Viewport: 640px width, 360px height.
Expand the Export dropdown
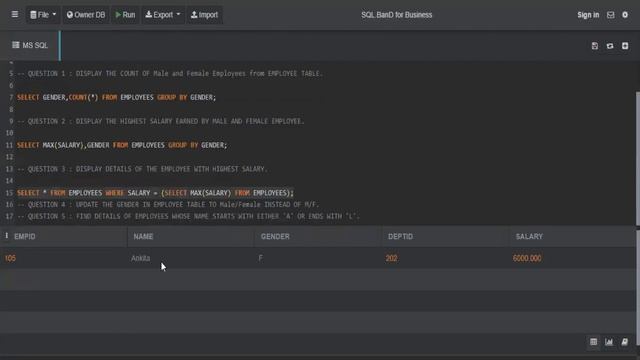coord(162,15)
